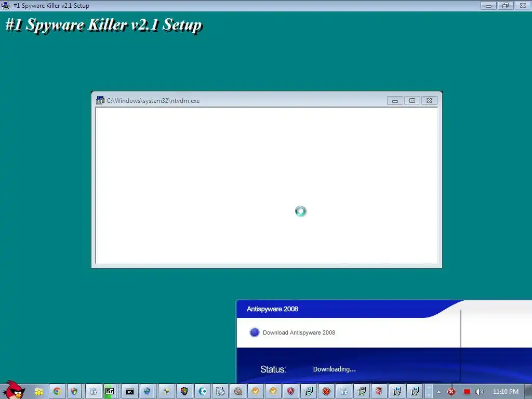Select the blue globe shield taskbar icon

coord(147,392)
